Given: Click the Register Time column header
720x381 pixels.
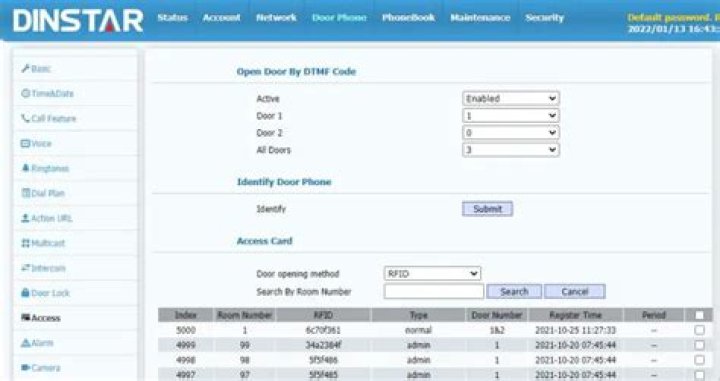Looking at the screenshot, I should (575, 315).
